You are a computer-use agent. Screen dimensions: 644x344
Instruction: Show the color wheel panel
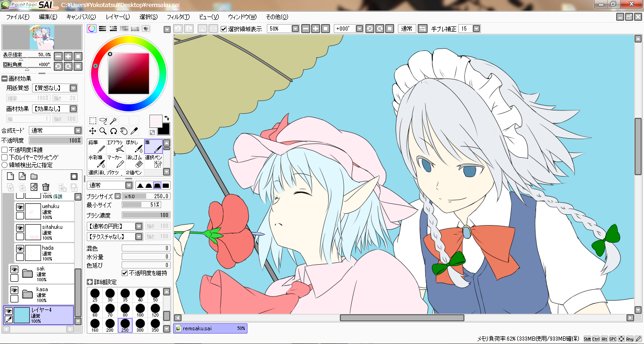(91, 29)
